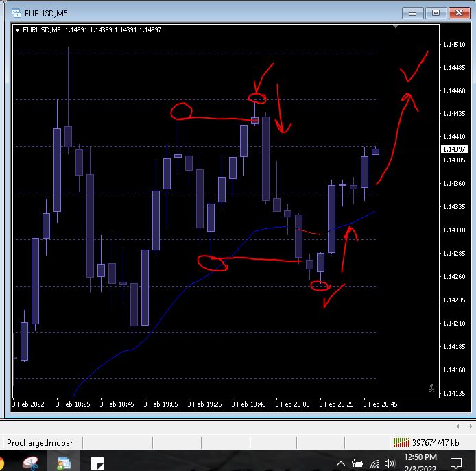Click the chart shift triangle marker at chart top
Image resolution: width=476 pixels, height=471 pixels.
(395, 27)
